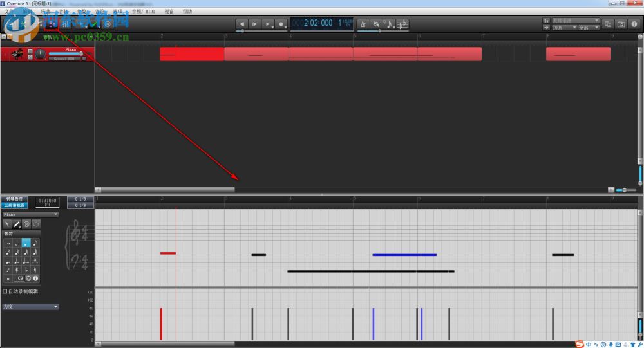Select the natural accidental in note palette

[35, 270]
